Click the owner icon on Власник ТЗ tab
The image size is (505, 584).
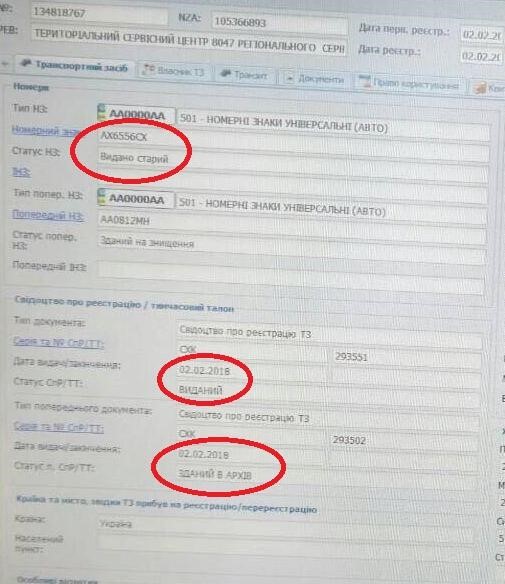[x=149, y=69]
